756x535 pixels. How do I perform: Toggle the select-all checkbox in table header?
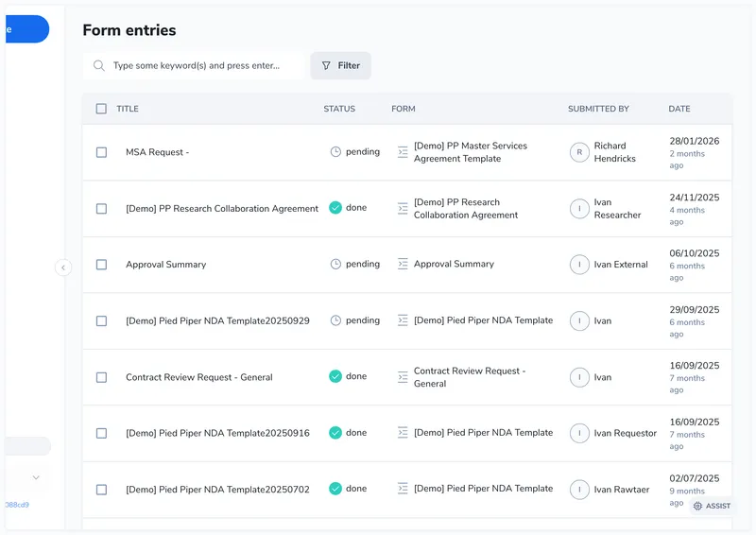point(101,109)
